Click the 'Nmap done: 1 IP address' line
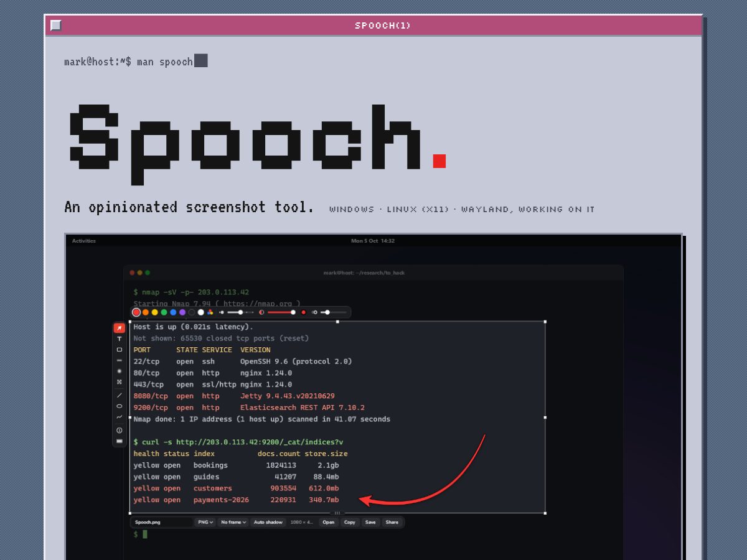Screen dimensions: 747x560 (x=262, y=419)
